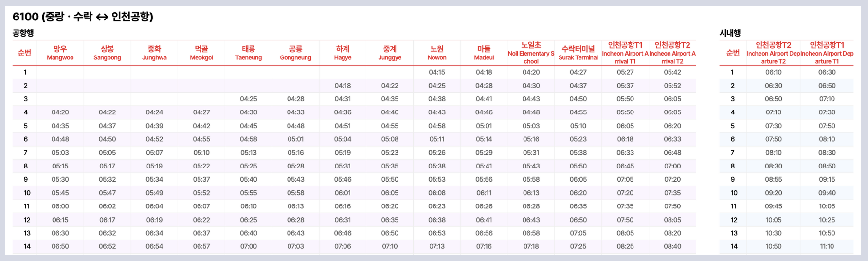
Task: Click the 인천공항T1 Arrival column header
Action: point(625,53)
